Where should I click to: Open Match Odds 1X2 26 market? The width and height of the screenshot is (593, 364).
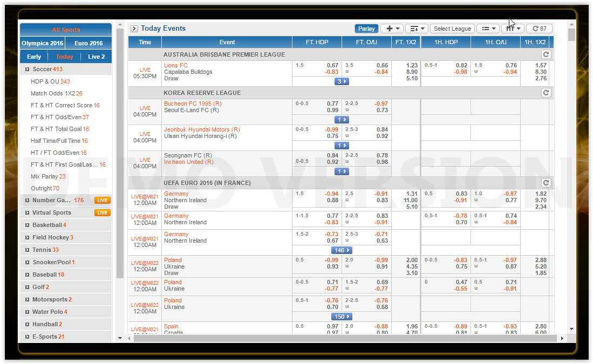56,93
